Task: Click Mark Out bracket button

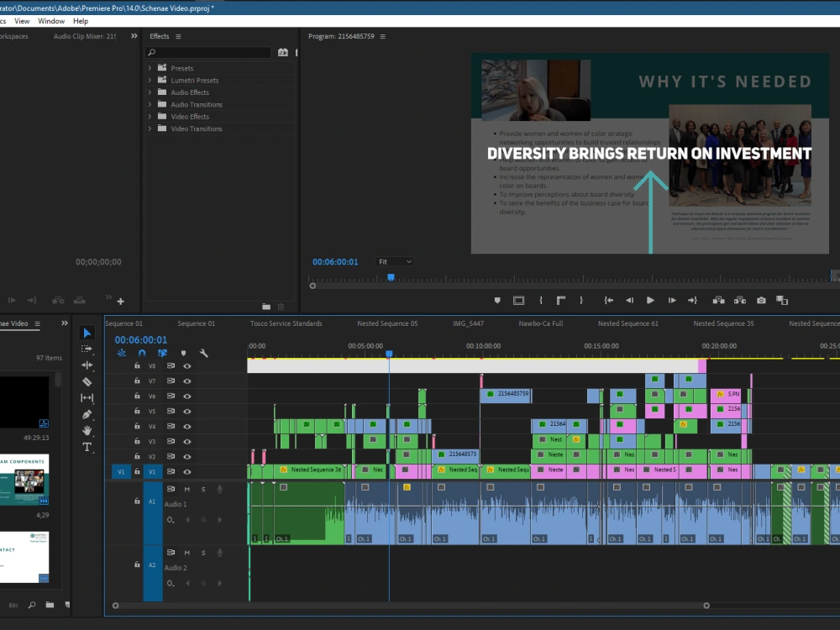Action: pyautogui.click(x=581, y=301)
